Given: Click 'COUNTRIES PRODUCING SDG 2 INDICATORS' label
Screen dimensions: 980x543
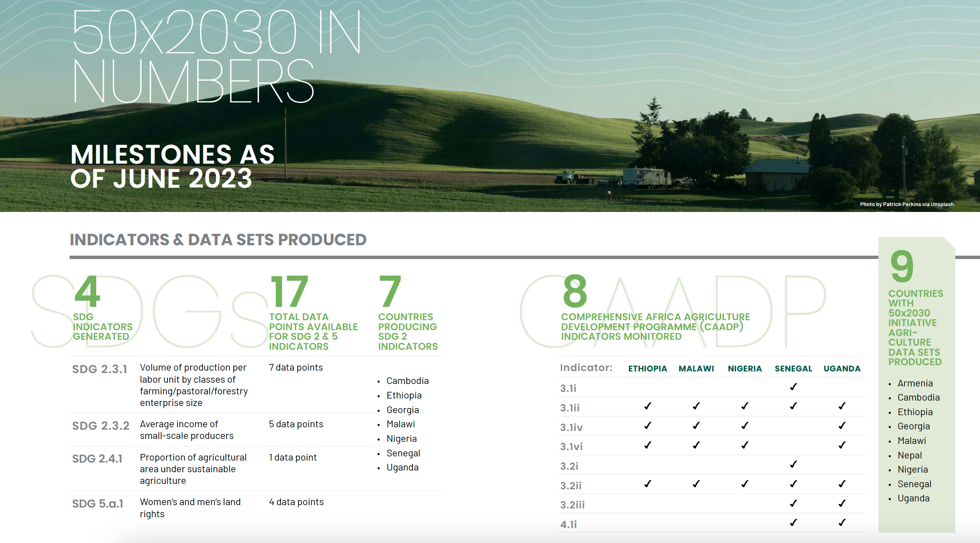Looking at the screenshot, I should click(x=407, y=331).
